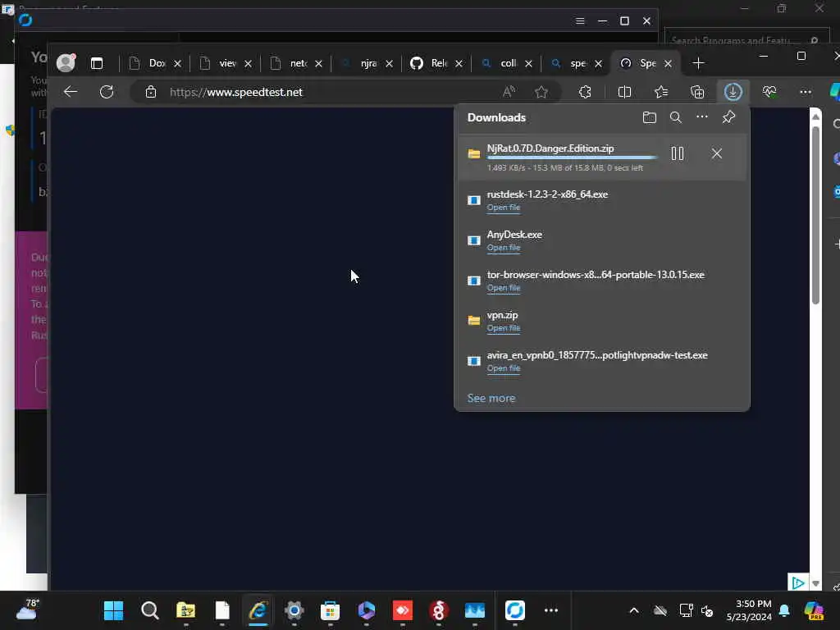This screenshot has height=630, width=840.
Task: Open RustDesk window hamburger menu
Action: (580, 21)
